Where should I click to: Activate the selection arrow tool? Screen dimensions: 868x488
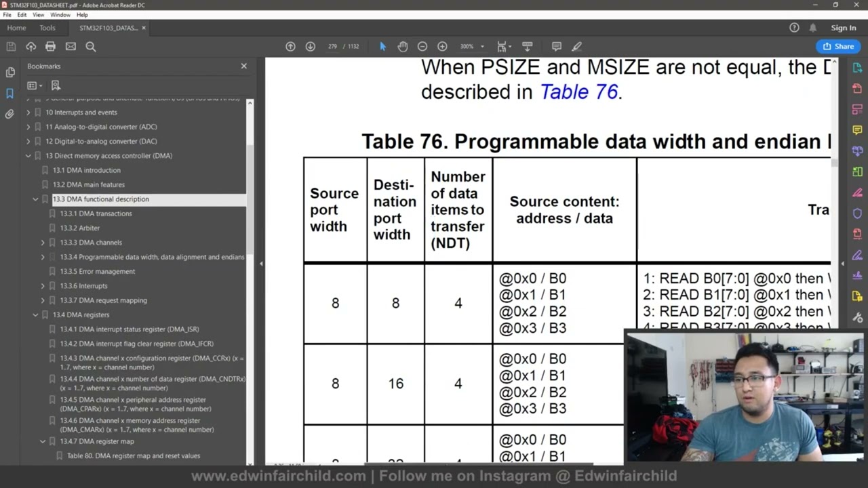pos(382,46)
